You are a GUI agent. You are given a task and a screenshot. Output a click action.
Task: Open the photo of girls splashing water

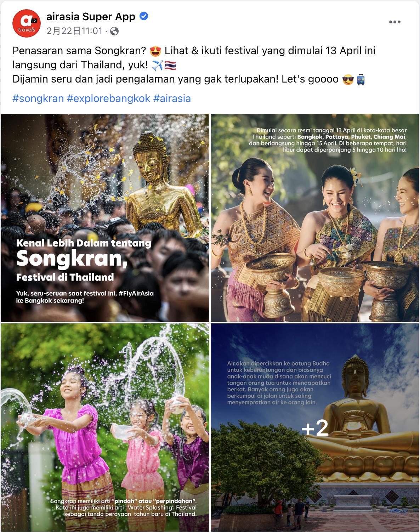click(105, 427)
